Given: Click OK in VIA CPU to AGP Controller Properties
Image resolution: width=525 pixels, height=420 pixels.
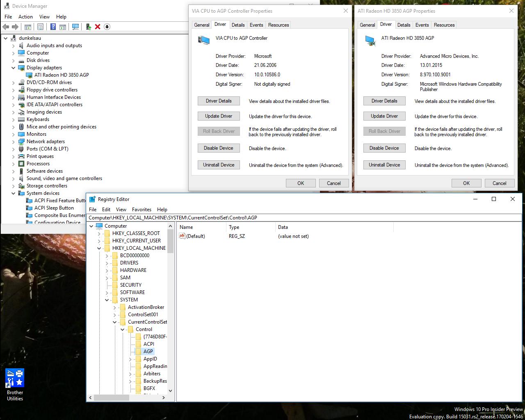Looking at the screenshot, I should tap(301, 183).
